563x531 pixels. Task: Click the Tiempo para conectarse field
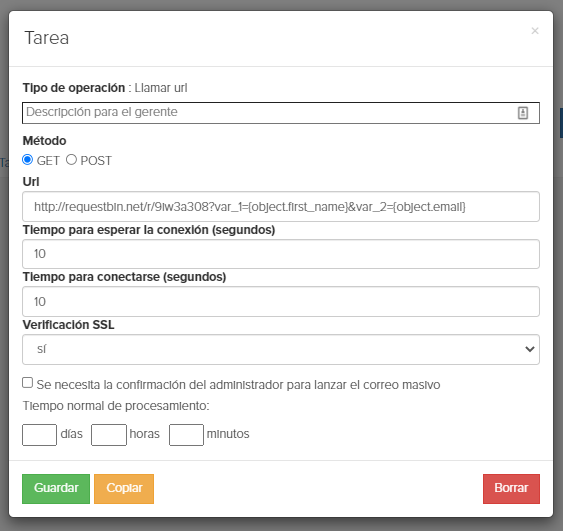click(x=281, y=302)
